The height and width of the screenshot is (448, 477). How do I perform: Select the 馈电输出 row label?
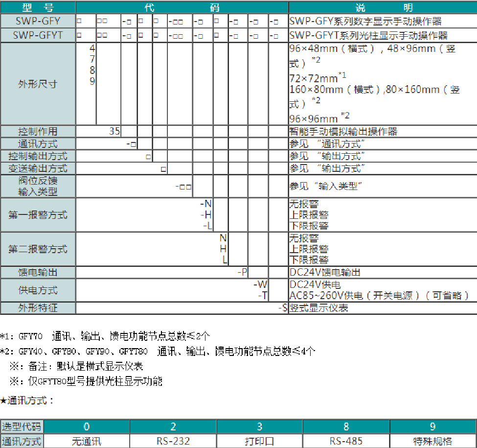pyautogui.click(x=38, y=272)
